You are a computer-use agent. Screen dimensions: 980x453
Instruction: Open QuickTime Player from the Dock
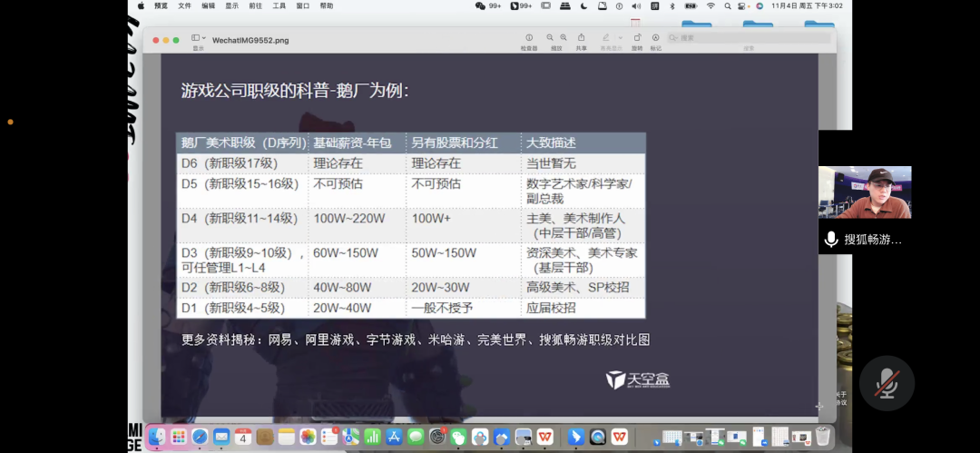(598, 436)
